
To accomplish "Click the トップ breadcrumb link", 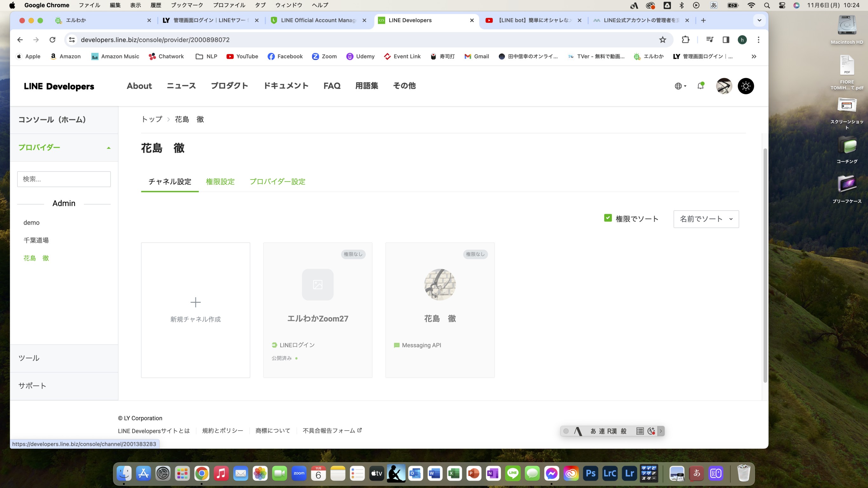I will click(x=152, y=119).
